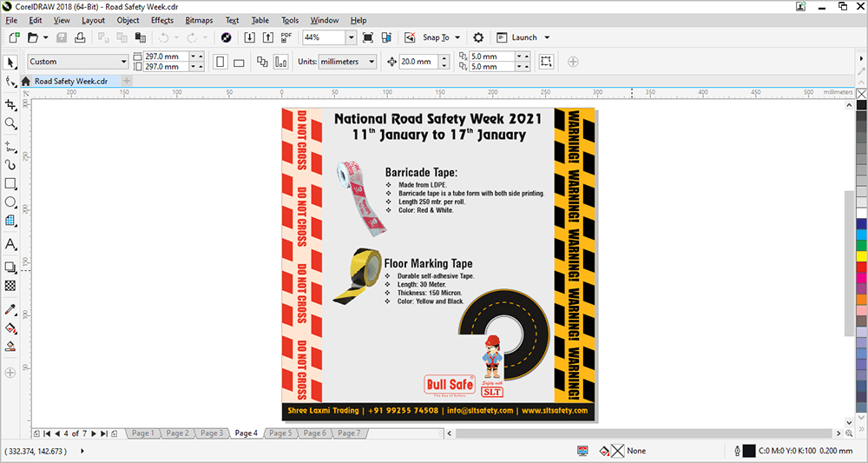
Task: Click the Publish to PDF icon
Action: click(x=286, y=37)
